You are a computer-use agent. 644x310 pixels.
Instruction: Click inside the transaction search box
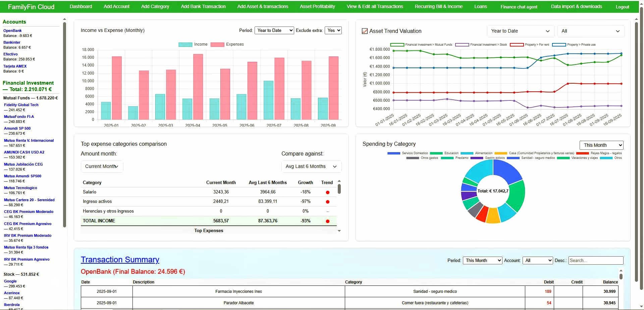pos(595,260)
